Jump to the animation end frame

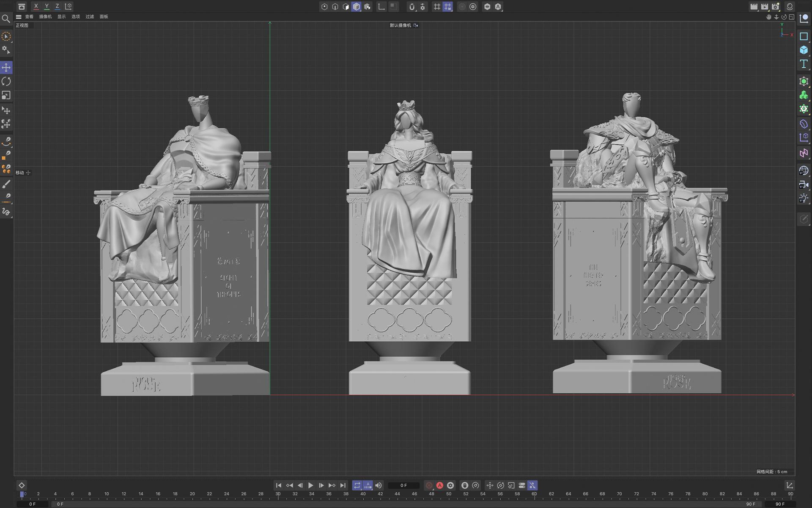[343, 485]
